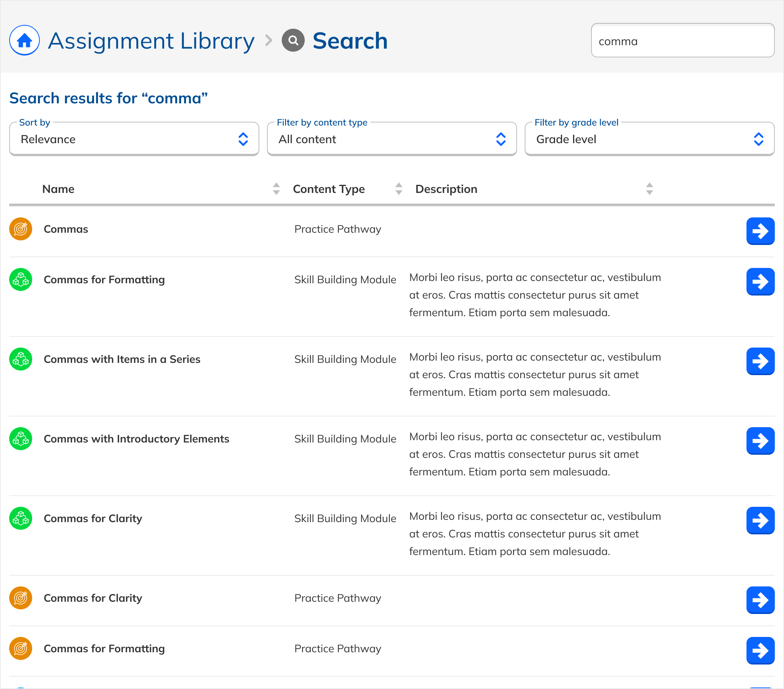
Task: Open the Sort by Relevance dropdown
Action: 134,139
